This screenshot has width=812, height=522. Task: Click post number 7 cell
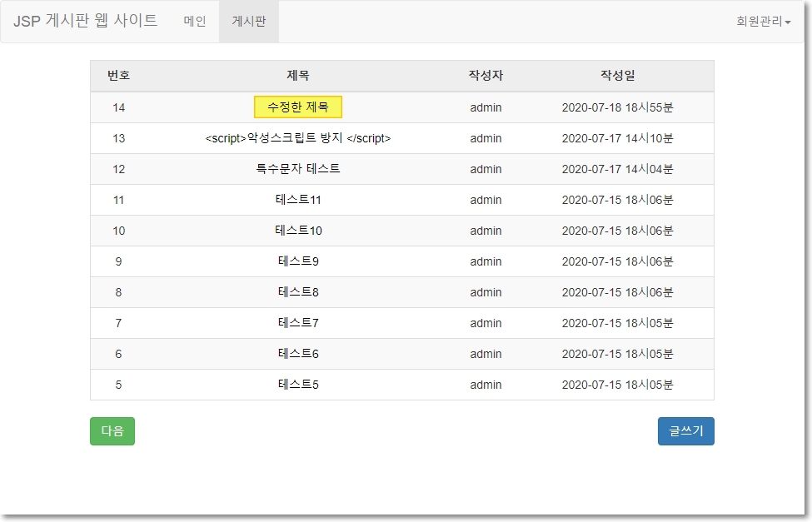coord(118,323)
